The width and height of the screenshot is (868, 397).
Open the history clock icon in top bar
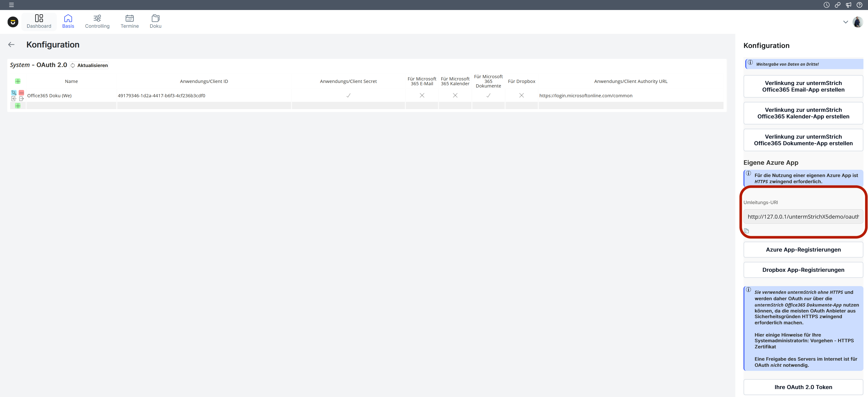[826, 5]
